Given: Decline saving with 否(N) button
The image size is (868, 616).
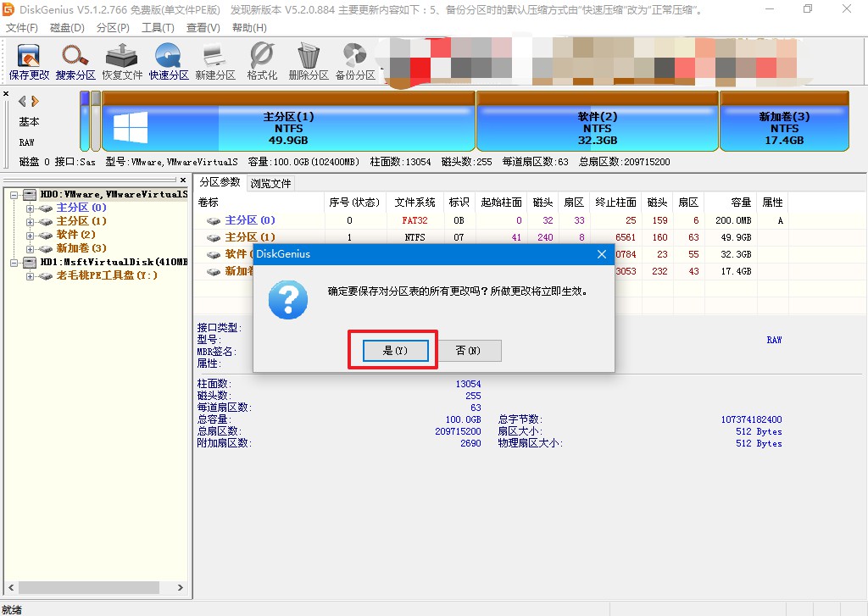Looking at the screenshot, I should [x=468, y=350].
